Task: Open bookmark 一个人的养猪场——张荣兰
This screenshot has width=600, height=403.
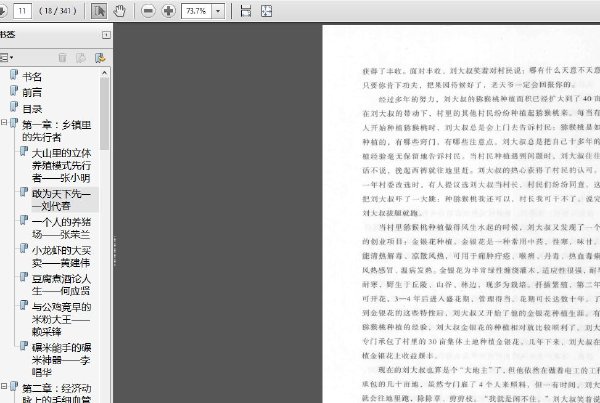Action: pos(62,228)
